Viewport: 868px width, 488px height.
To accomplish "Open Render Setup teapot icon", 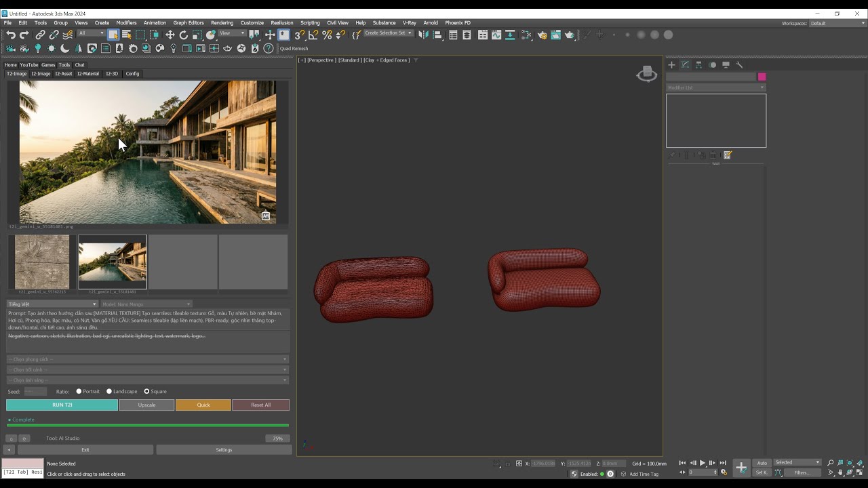I will point(542,35).
